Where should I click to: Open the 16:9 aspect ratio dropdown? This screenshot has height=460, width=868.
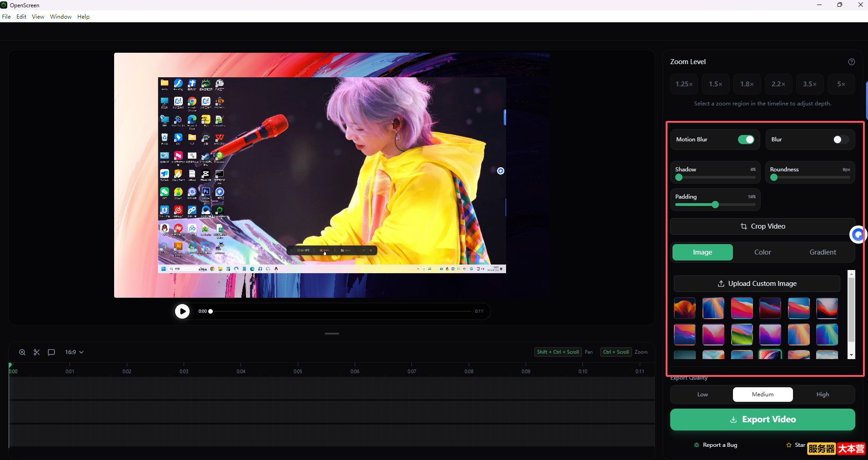(x=74, y=352)
